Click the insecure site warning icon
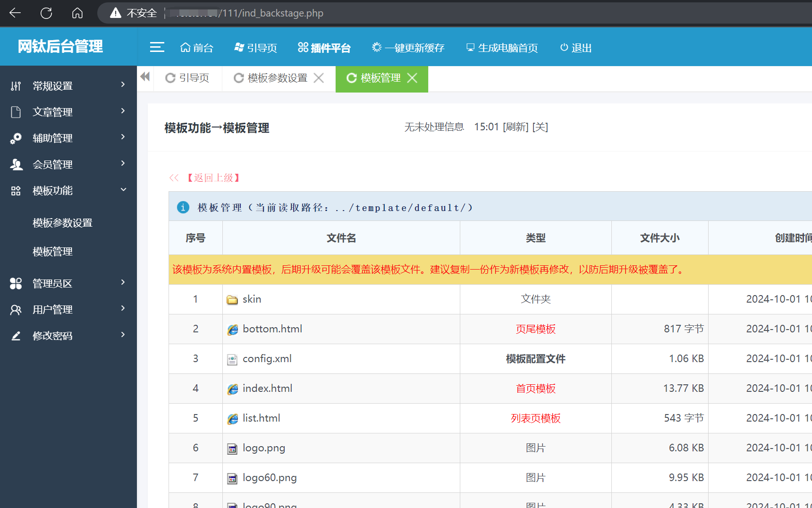The width and height of the screenshot is (812, 508). (x=116, y=13)
